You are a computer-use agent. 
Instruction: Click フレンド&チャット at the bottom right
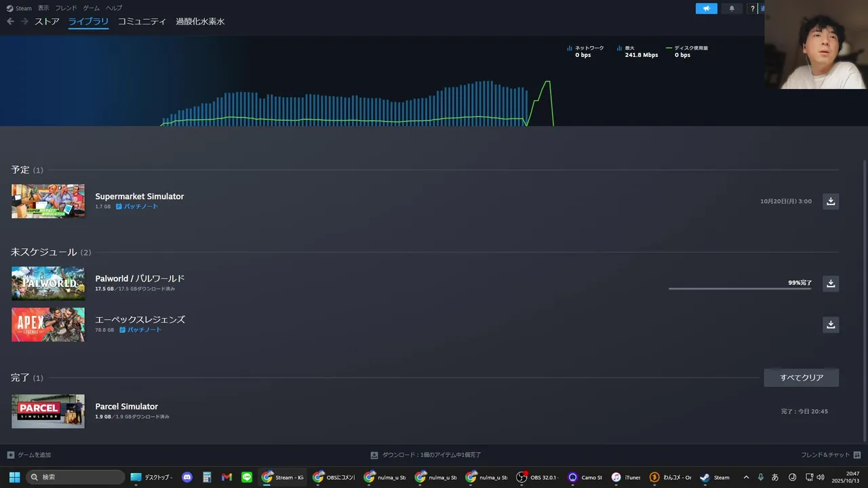click(x=825, y=455)
